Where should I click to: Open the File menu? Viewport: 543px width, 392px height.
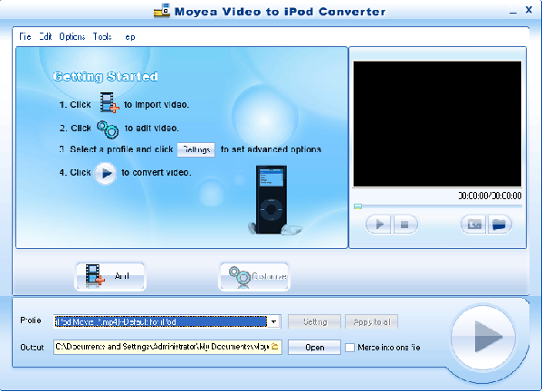click(24, 37)
